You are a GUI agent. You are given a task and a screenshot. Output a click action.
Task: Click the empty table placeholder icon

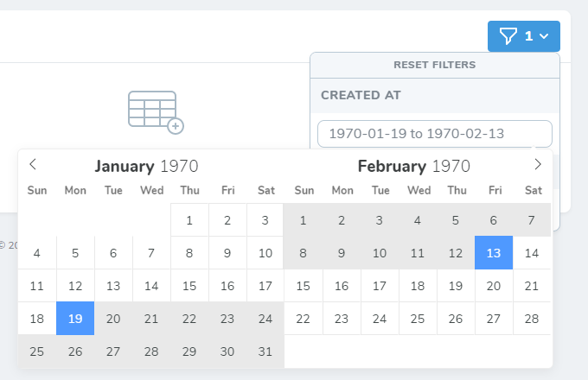pos(156,112)
